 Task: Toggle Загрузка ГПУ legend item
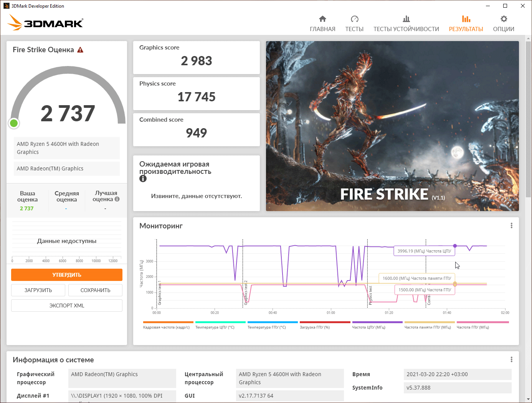(x=325, y=325)
